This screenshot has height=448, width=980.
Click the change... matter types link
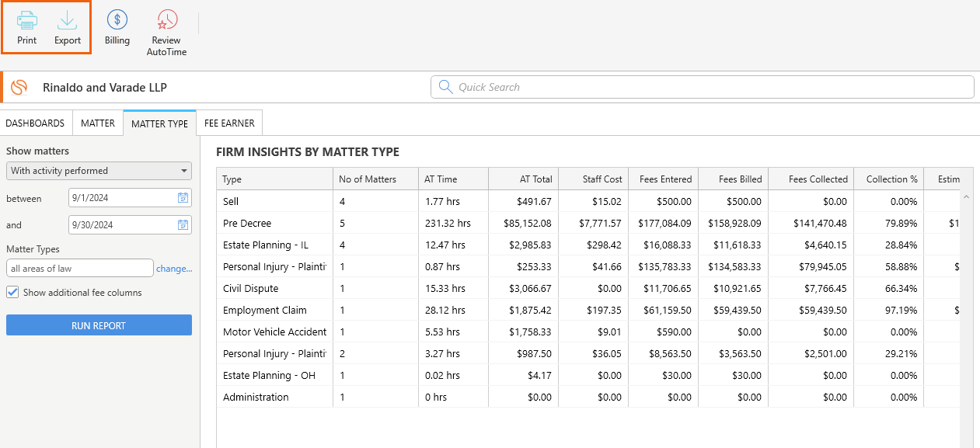174,269
